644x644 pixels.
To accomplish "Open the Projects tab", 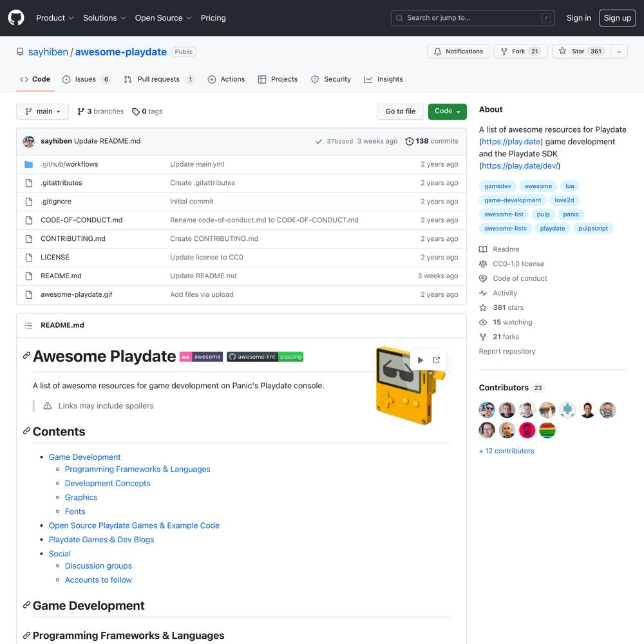I will [278, 79].
